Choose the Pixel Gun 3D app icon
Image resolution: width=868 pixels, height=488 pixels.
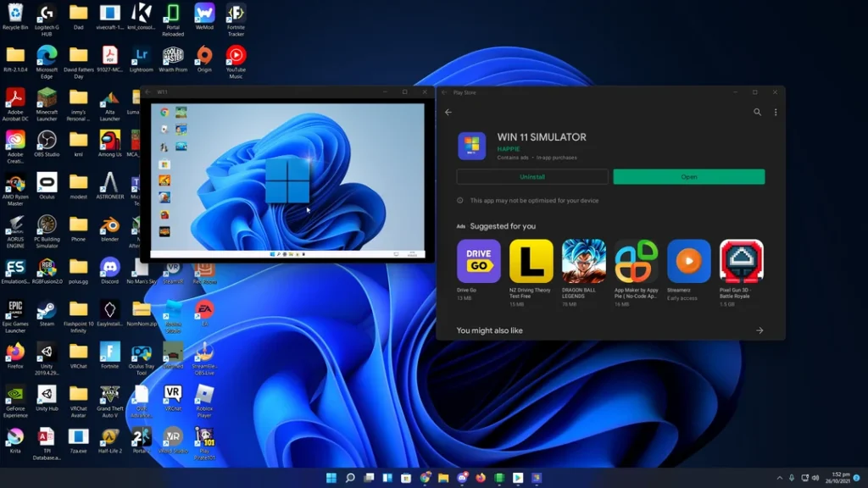tap(741, 261)
